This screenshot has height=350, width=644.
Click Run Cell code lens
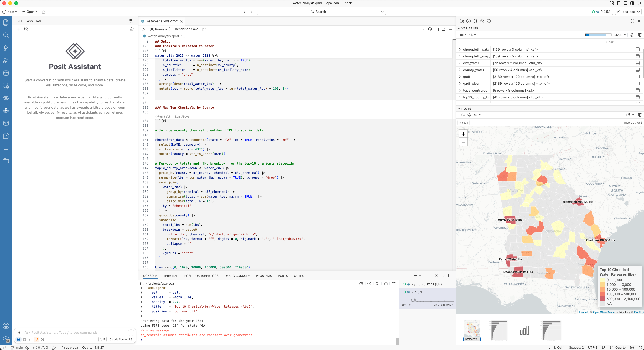[x=163, y=117]
